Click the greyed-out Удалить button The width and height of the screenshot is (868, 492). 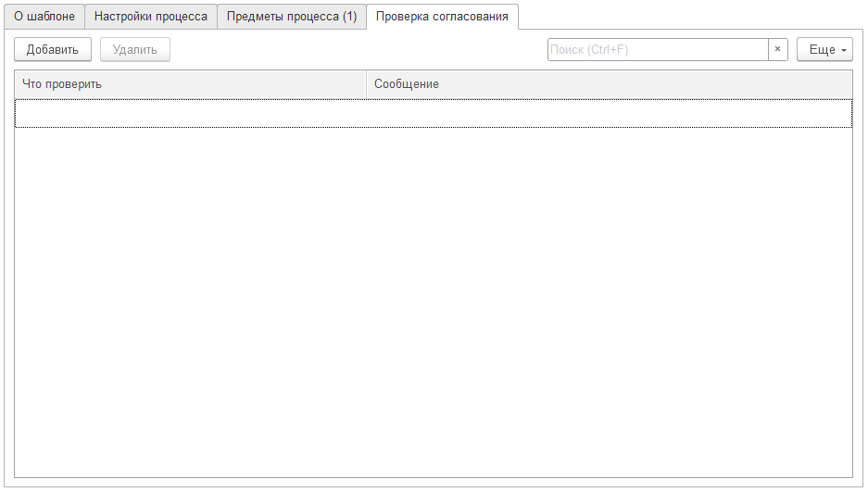134,50
